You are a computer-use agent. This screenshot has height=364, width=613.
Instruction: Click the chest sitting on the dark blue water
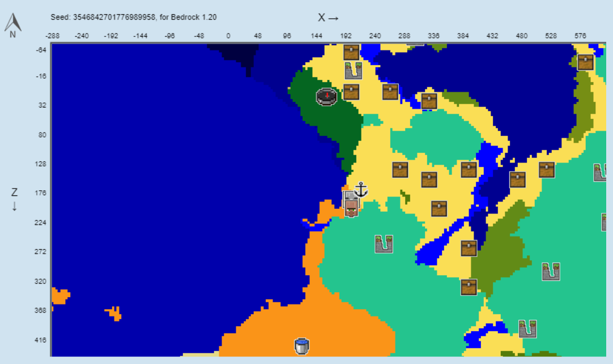click(517, 179)
